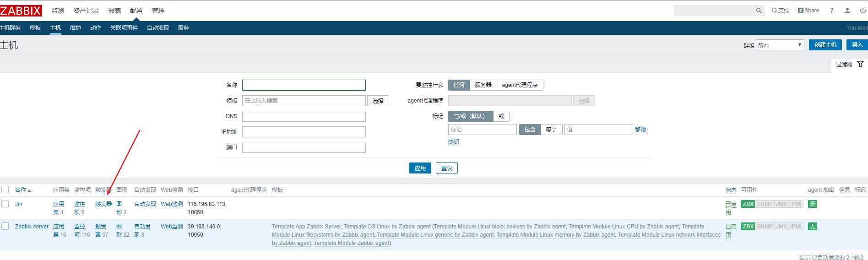Open the 群组 dropdown
Screen dimensions: 868x260
point(780,45)
